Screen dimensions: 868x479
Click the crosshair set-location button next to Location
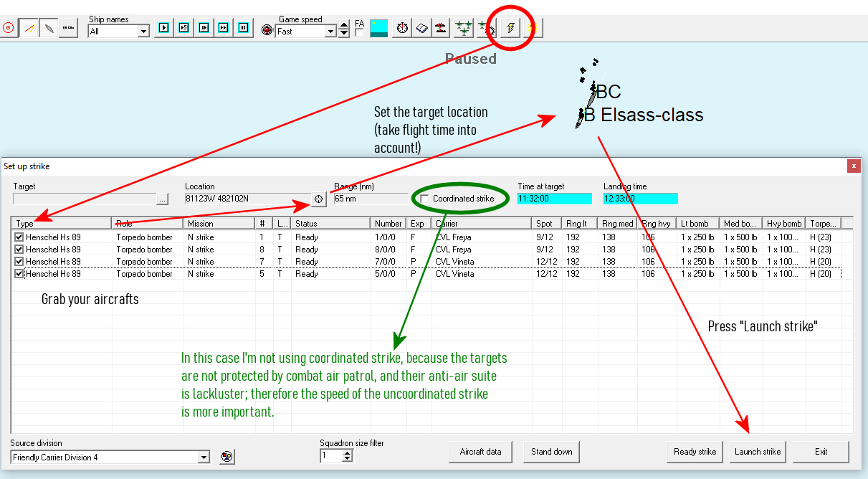(318, 199)
